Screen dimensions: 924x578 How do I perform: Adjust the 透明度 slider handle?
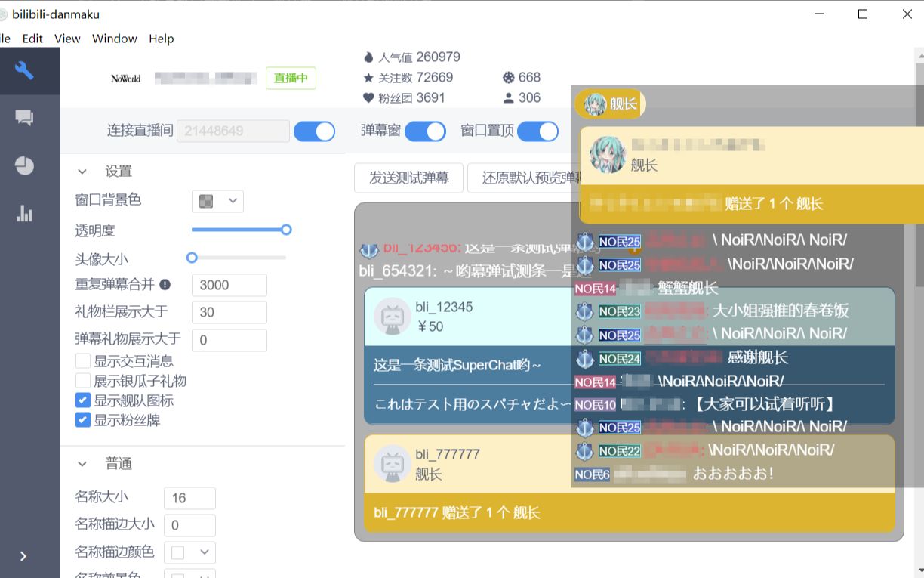(x=285, y=230)
